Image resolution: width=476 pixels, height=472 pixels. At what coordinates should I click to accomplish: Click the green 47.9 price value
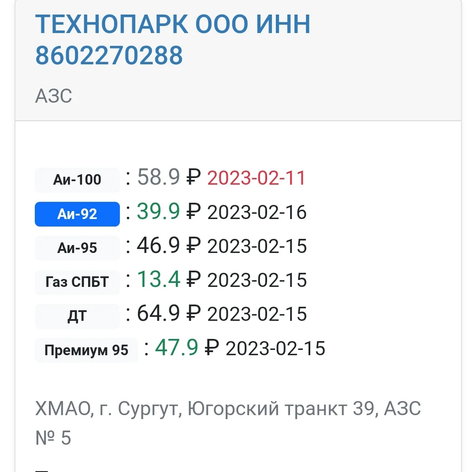177,348
